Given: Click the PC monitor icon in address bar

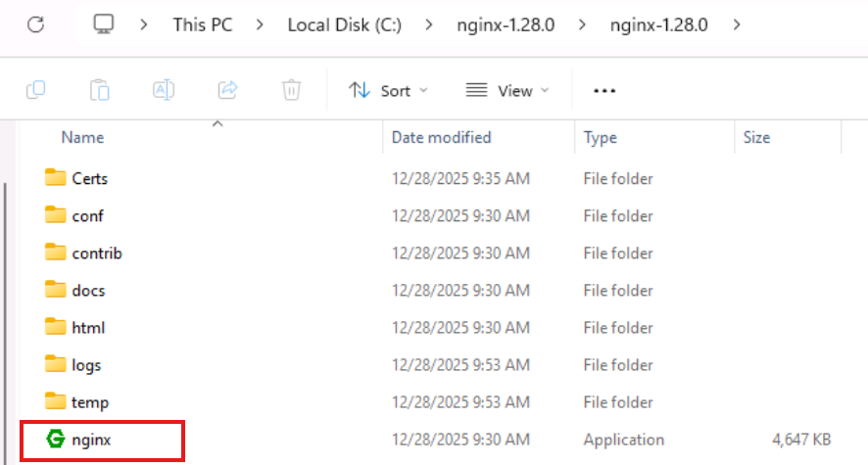Looking at the screenshot, I should (104, 24).
